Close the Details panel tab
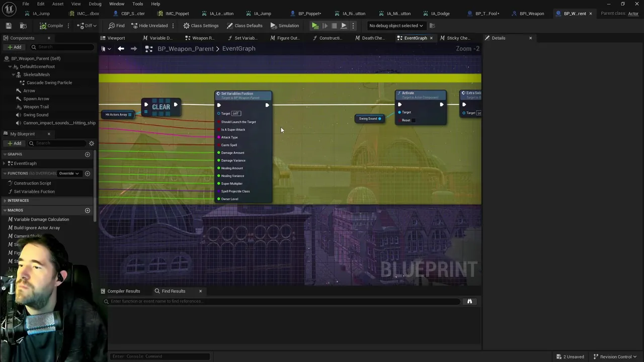644x362 pixels. [x=530, y=38]
